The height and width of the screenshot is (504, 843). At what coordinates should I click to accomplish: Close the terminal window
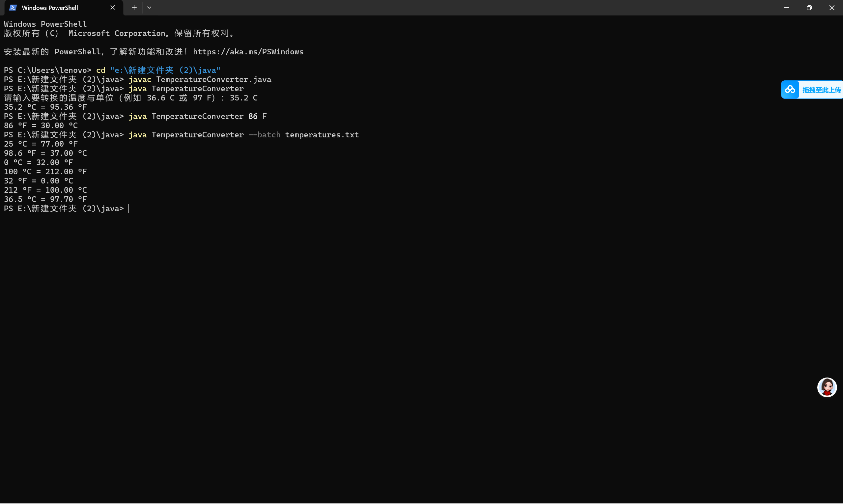(832, 8)
